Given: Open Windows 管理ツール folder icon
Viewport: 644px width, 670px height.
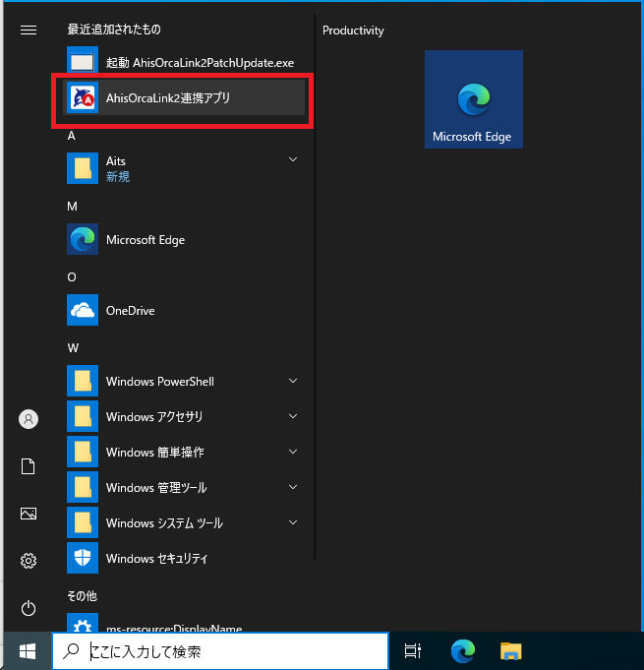Looking at the screenshot, I should [83, 488].
